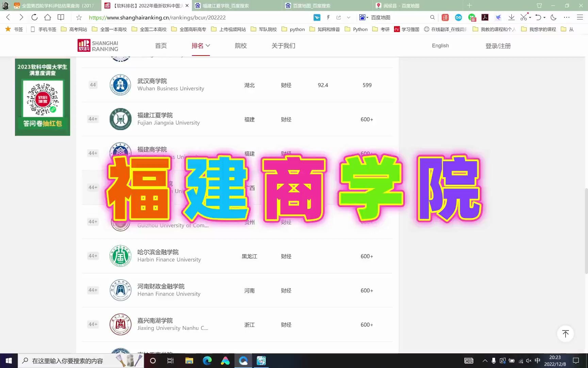The image size is (588, 368).
Task: Open a new browser tab
Action: click(x=470, y=5)
